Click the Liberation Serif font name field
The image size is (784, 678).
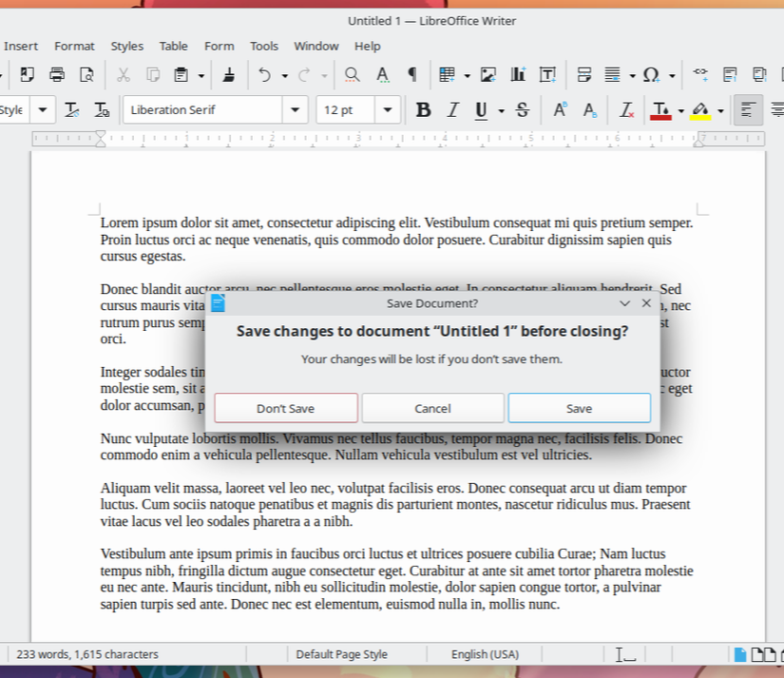pyautogui.click(x=203, y=109)
